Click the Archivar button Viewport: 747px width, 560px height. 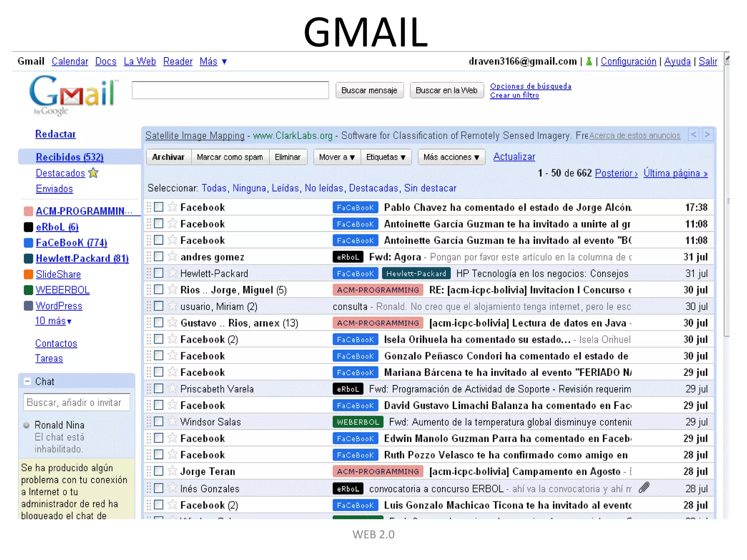coord(169,157)
